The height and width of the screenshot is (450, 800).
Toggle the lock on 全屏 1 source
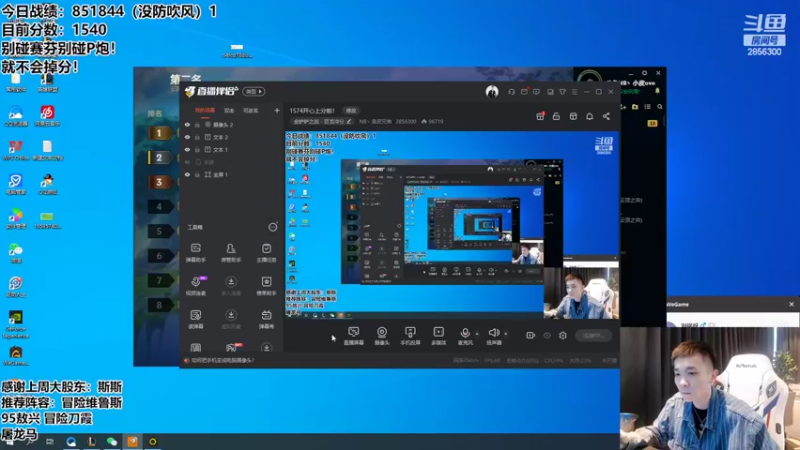[x=197, y=174]
